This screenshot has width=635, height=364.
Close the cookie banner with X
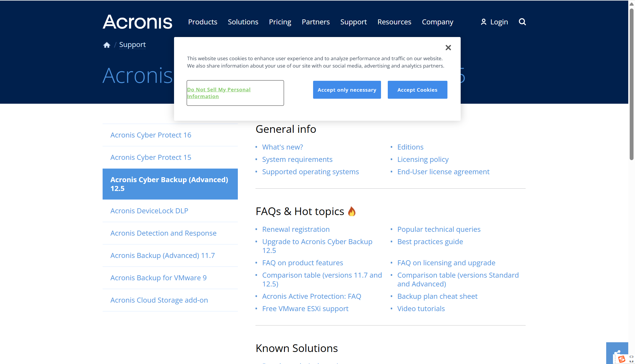pos(448,48)
